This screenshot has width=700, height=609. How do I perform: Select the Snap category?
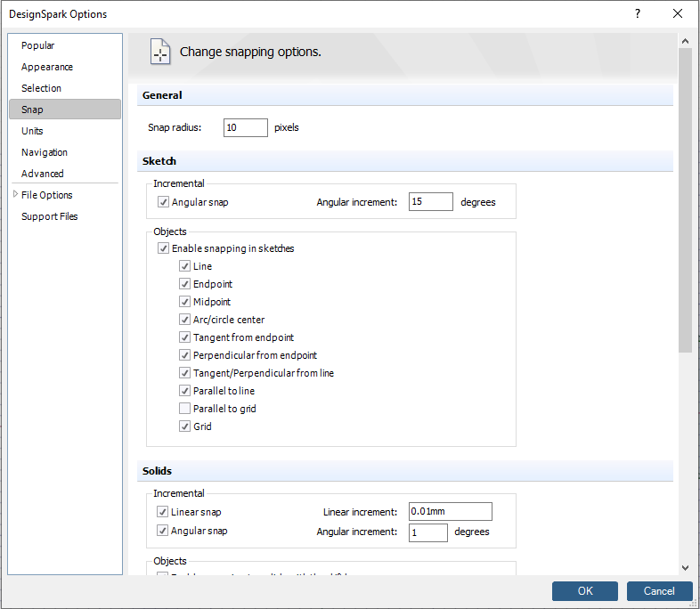(x=65, y=110)
